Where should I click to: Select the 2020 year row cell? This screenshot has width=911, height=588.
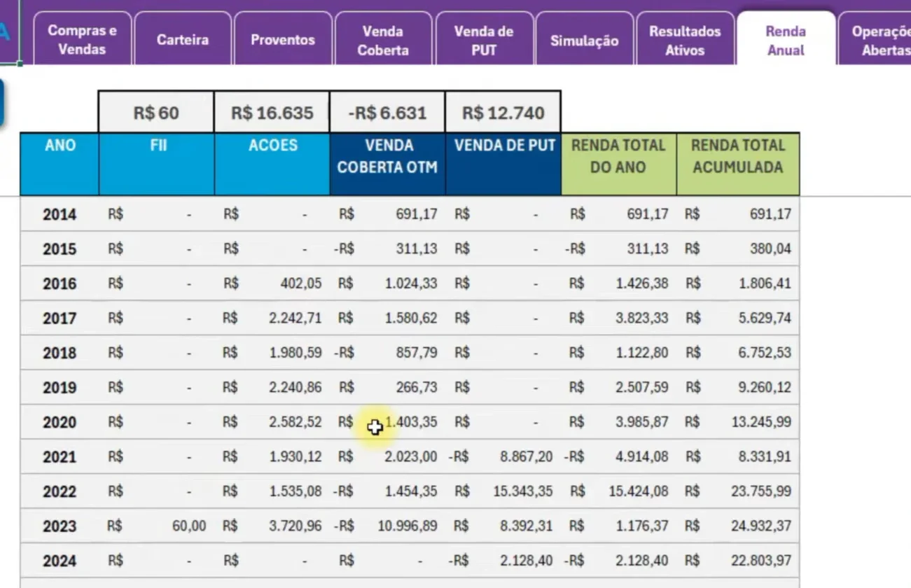coord(60,422)
